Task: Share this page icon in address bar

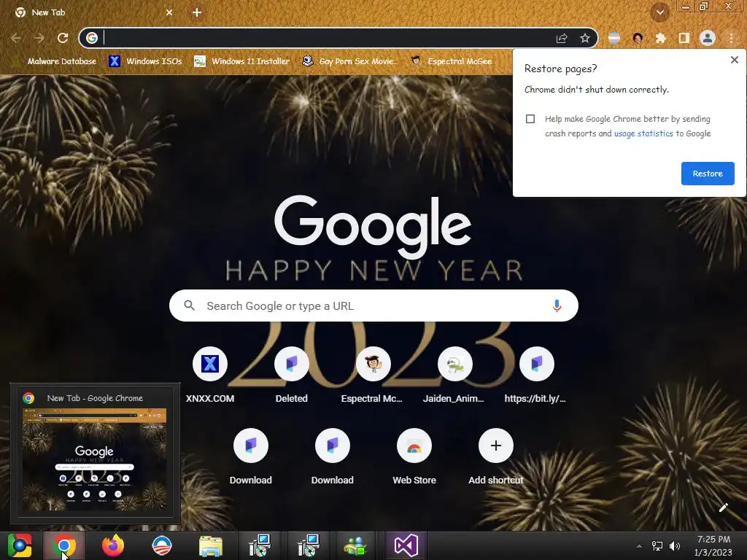Action: [x=562, y=38]
